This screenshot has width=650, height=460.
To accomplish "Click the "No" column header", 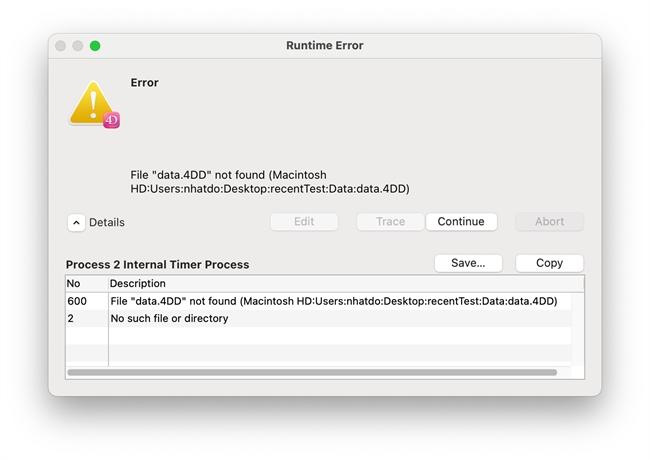I will [x=74, y=284].
